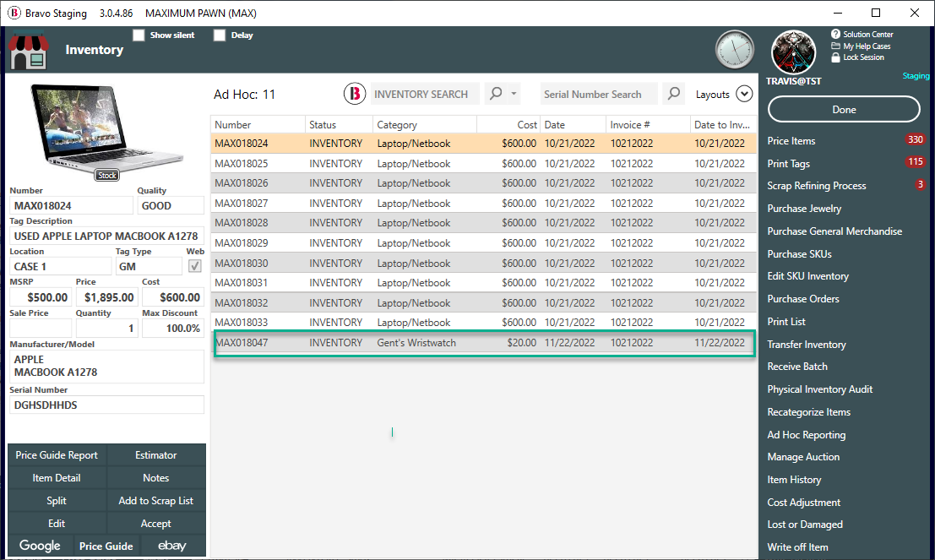This screenshot has height=560, width=935.
Task: Open Price Guide Report
Action: pos(57,455)
